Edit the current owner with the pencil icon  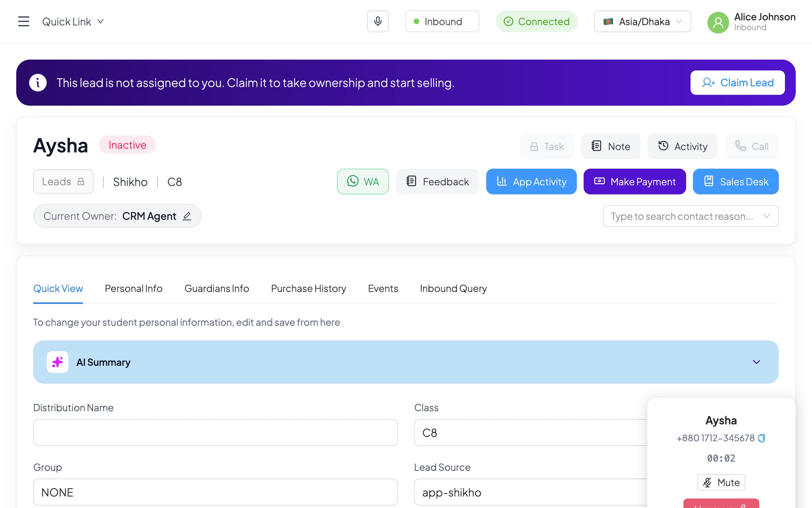pos(187,216)
